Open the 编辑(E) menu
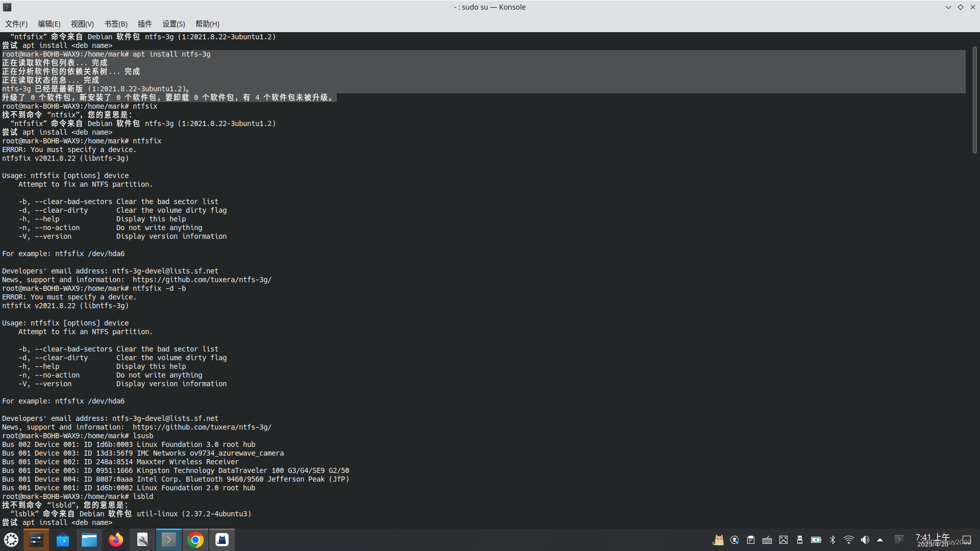This screenshot has height=551, width=980. pos(49,24)
